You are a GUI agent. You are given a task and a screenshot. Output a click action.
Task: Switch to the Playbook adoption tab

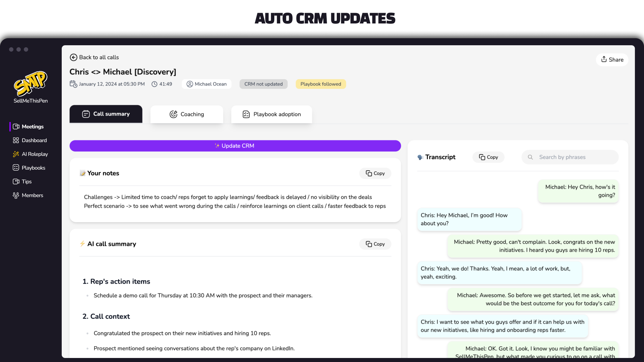272,114
